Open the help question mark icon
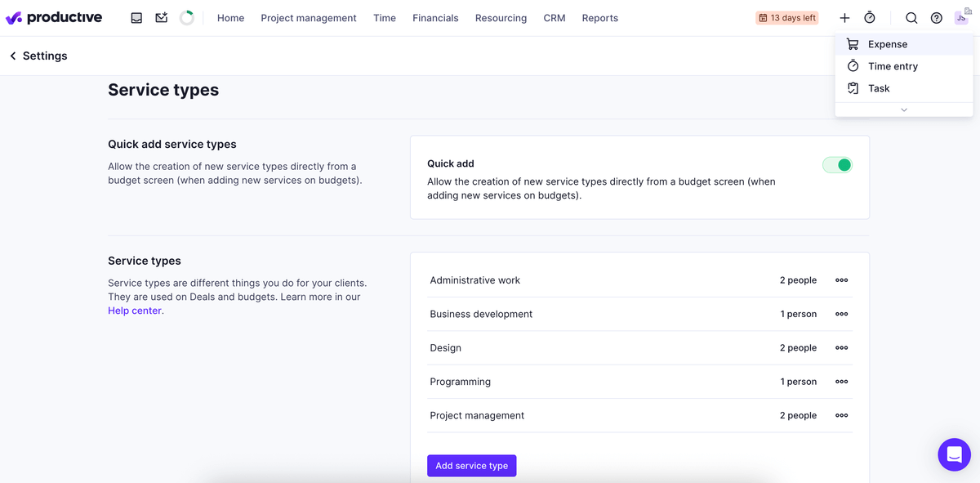Image resolution: width=980 pixels, height=483 pixels. [936, 17]
